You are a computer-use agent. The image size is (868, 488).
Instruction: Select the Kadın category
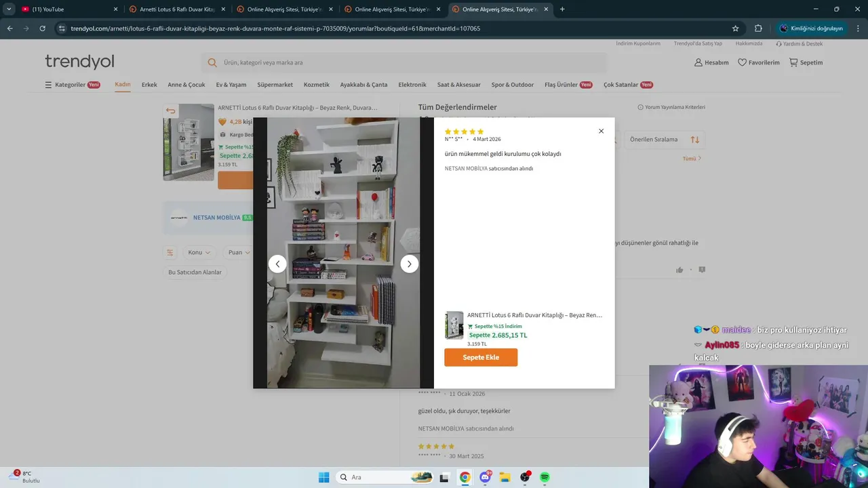click(123, 85)
